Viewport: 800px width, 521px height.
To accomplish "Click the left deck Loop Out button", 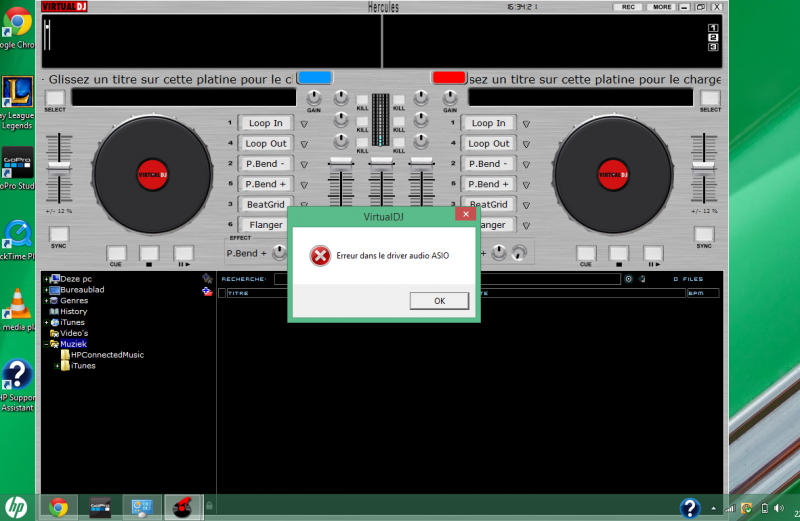I will click(x=265, y=143).
